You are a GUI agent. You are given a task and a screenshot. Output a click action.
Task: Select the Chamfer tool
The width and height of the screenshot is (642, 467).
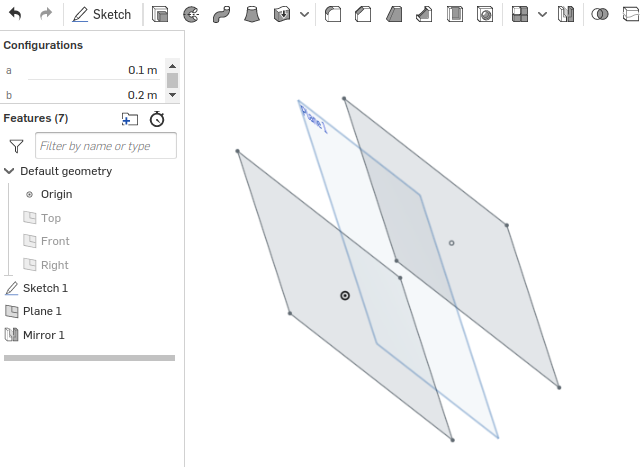363,14
